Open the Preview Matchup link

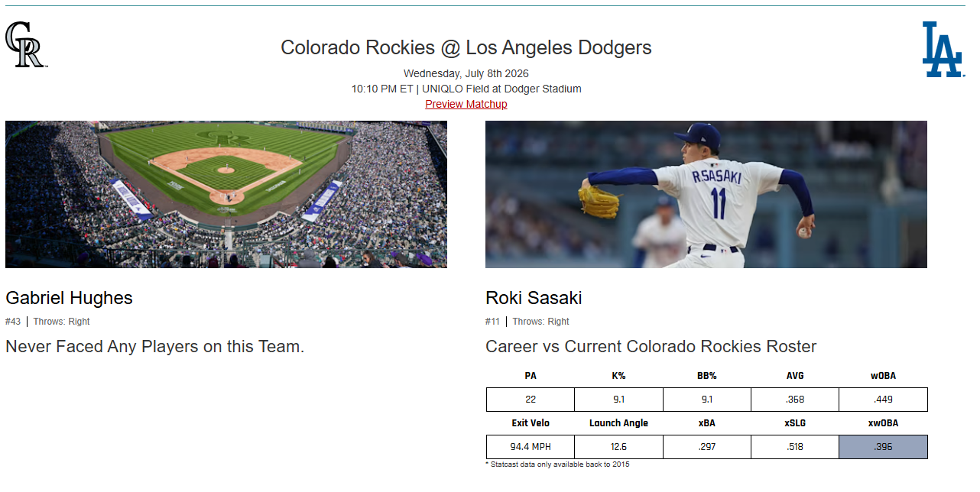coord(466,104)
